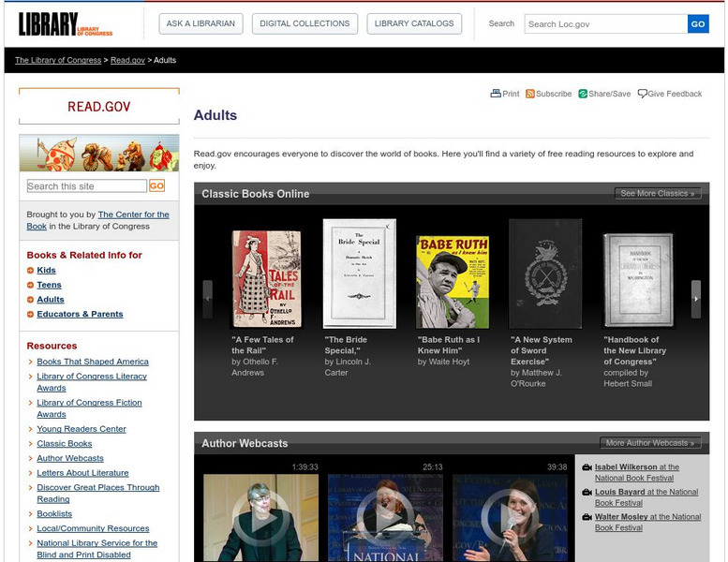Open the Kids section link
728x562 pixels.
click(x=46, y=270)
